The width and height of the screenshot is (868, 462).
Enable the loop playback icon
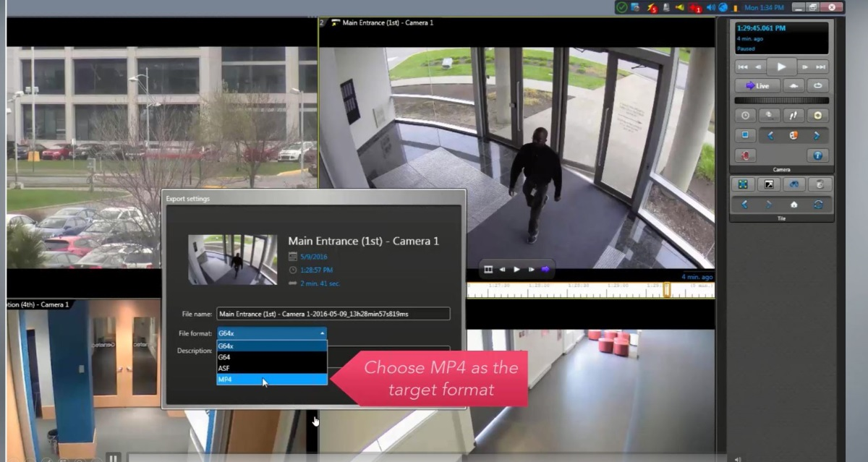[x=818, y=85]
